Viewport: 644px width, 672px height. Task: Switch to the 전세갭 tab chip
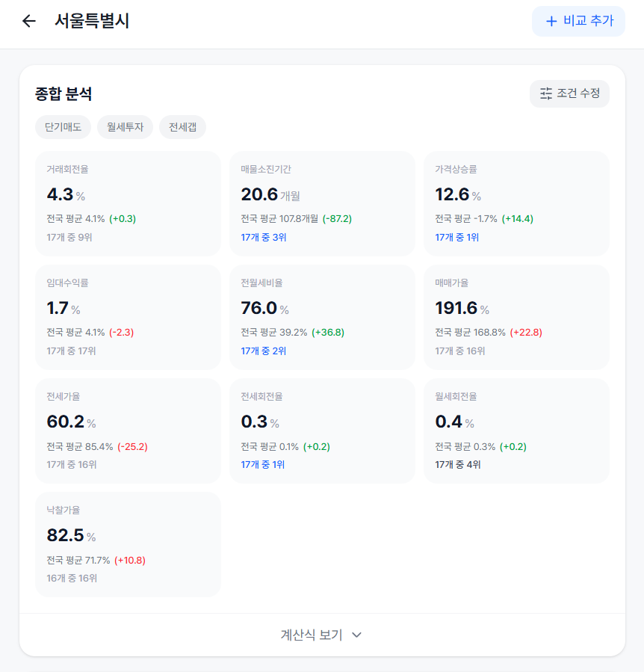(182, 127)
